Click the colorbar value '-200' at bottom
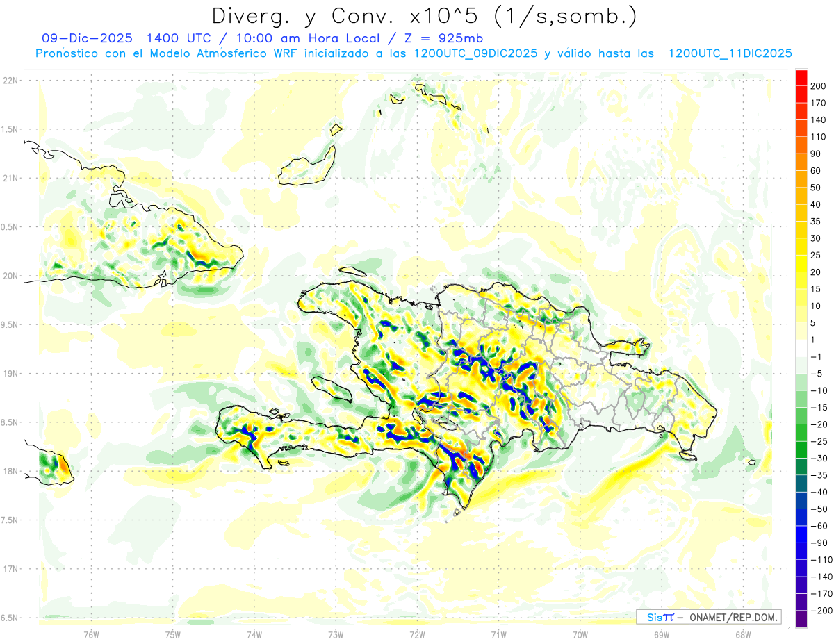The image size is (834, 644). (821, 610)
